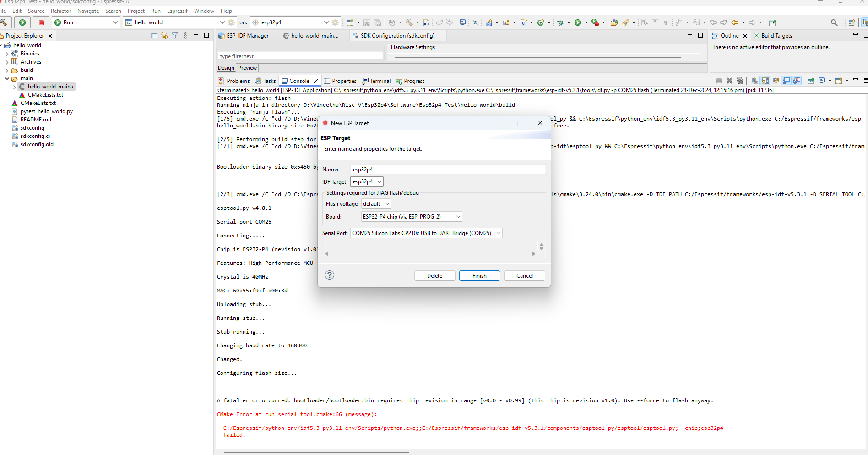Open the hello_world launch configuration dropdown
The image size is (868, 455).
[x=222, y=22]
